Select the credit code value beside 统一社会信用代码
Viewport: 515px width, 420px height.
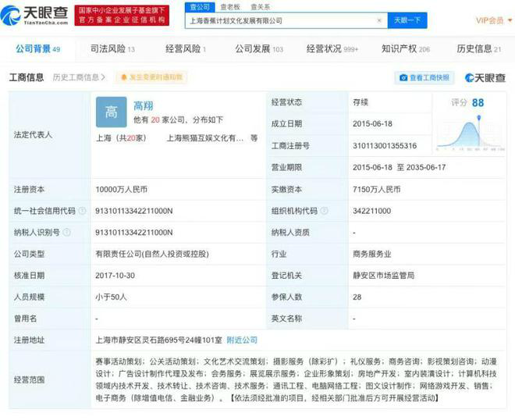click(134, 211)
